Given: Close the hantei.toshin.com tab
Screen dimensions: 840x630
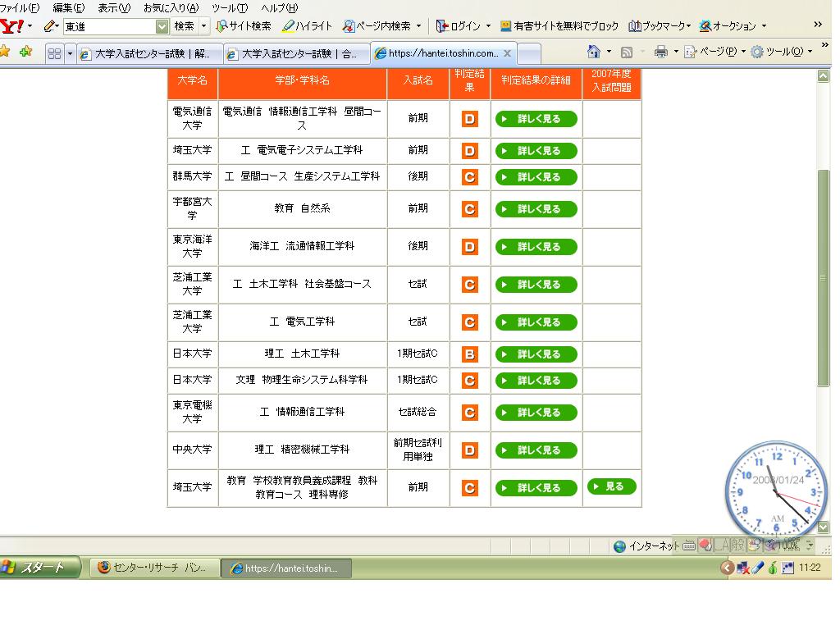Looking at the screenshot, I should coord(507,53).
